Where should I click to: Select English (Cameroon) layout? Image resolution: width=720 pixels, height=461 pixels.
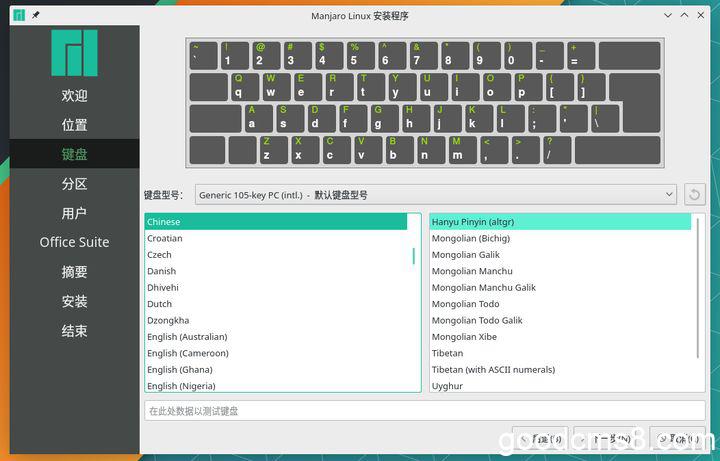coord(276,354)
